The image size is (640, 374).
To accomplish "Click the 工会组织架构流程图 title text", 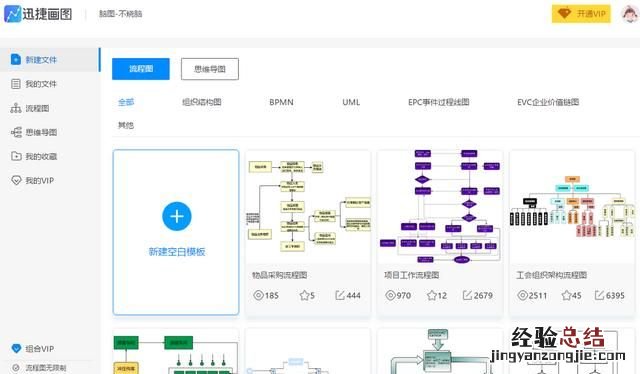I will click(551, 275).
